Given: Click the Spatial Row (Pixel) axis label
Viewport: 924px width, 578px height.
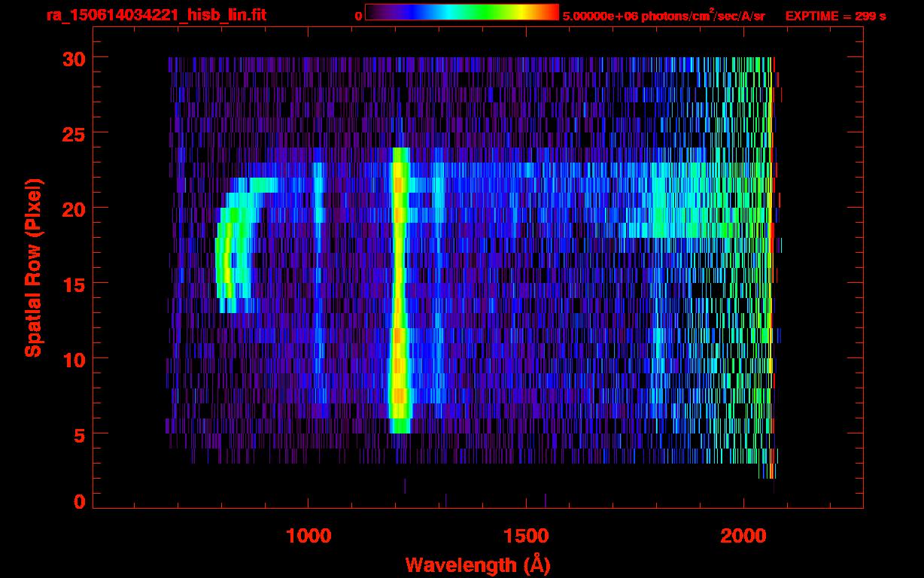Looking at the screenshot, I should (34, 267).
